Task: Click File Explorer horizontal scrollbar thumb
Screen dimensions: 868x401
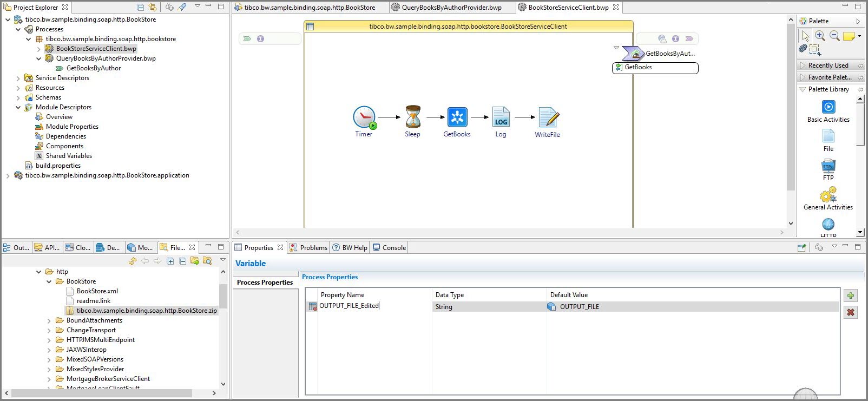Action: click(102, 393)
